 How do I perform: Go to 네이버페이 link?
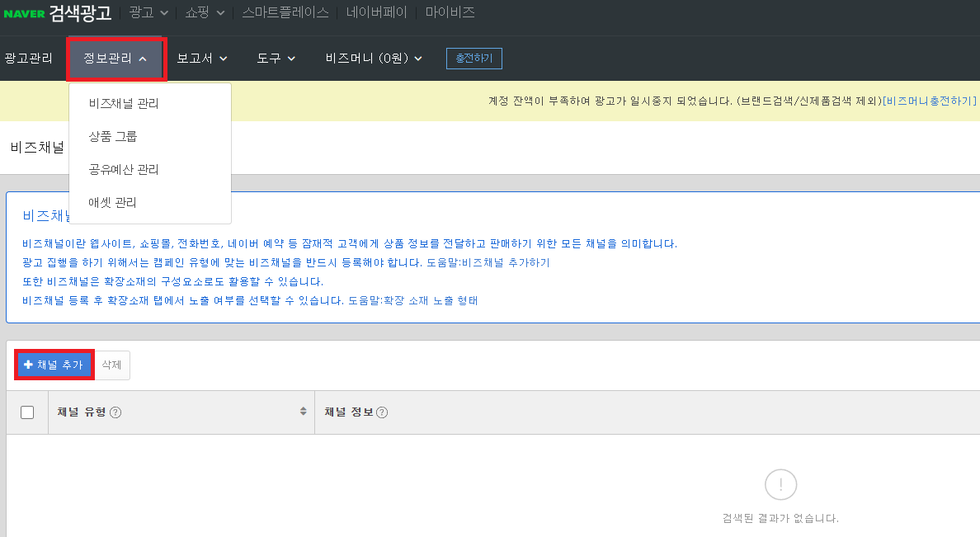(376, 12)
